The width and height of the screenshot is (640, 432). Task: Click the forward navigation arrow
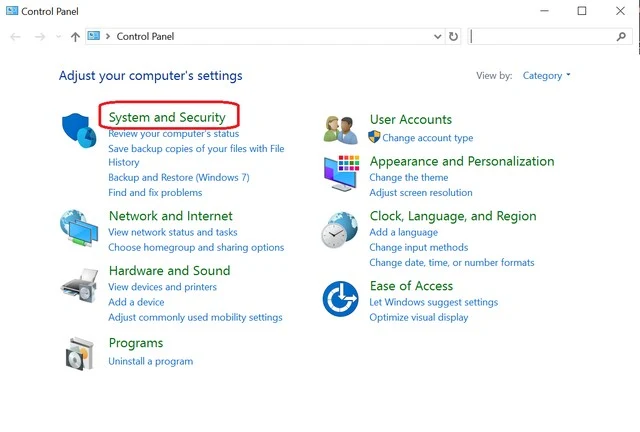click(40, 37)
